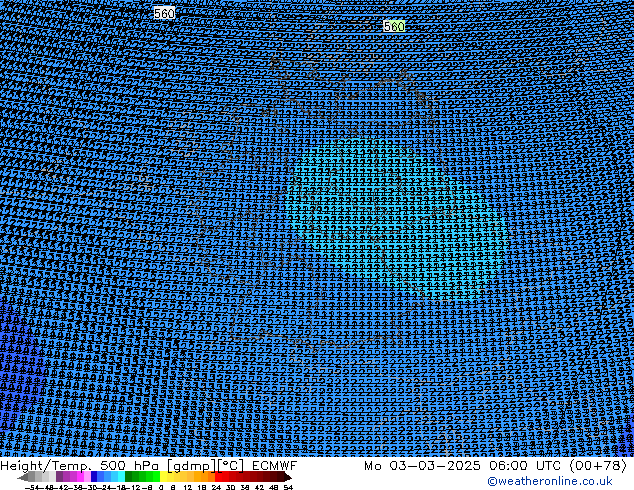Click the magenta -36 degree legend swatch
The image size is (634, 490).
(80, 476)
